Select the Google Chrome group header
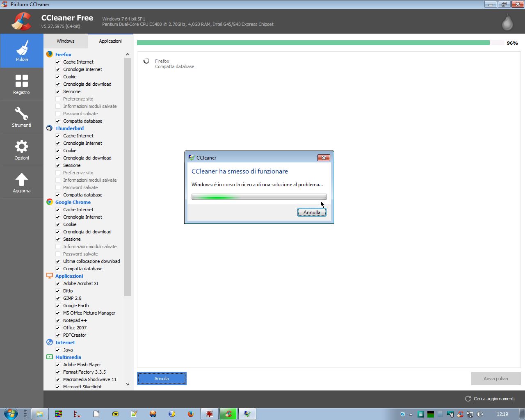Screen dimensions: 525x420 coord(73,202)
